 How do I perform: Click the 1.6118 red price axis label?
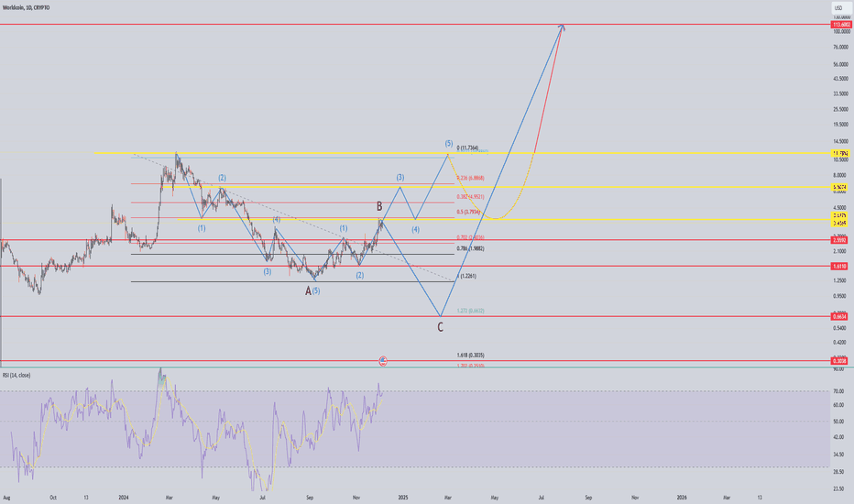point(838,266)
